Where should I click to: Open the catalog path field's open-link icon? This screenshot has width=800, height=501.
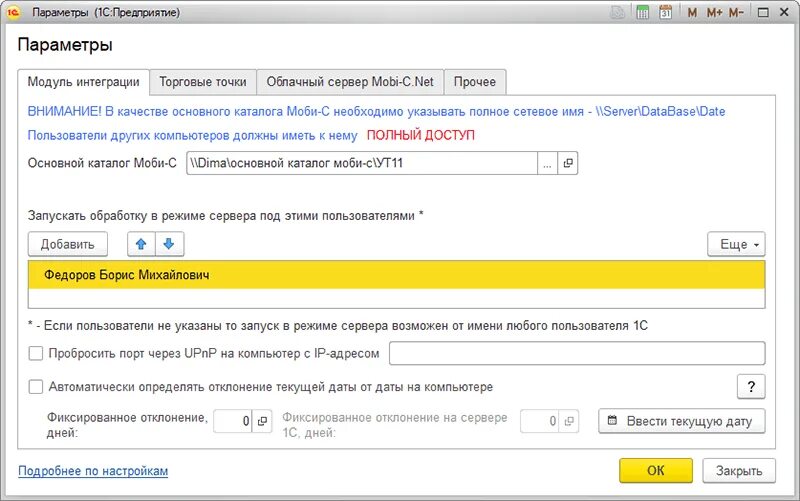(x=567, y=163)
